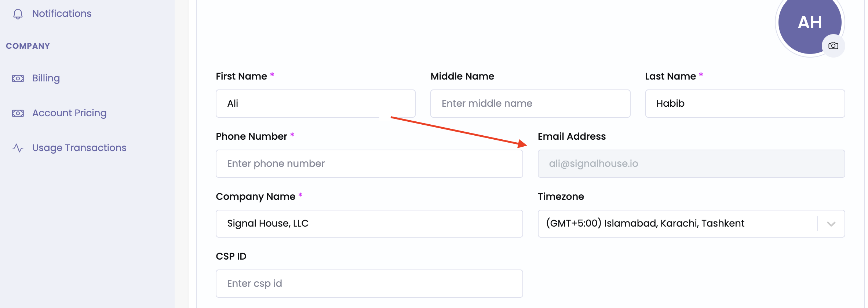The width and height of the screenshot is (868, 308).
Task: Click the Billing money icon
Action: (18, 78)
